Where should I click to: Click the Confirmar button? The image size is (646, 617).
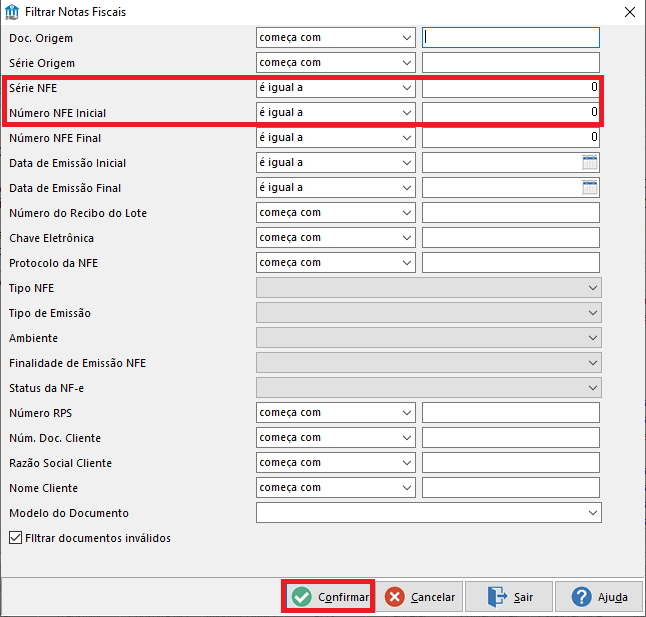pyautogui.click(x=329, y=596)
